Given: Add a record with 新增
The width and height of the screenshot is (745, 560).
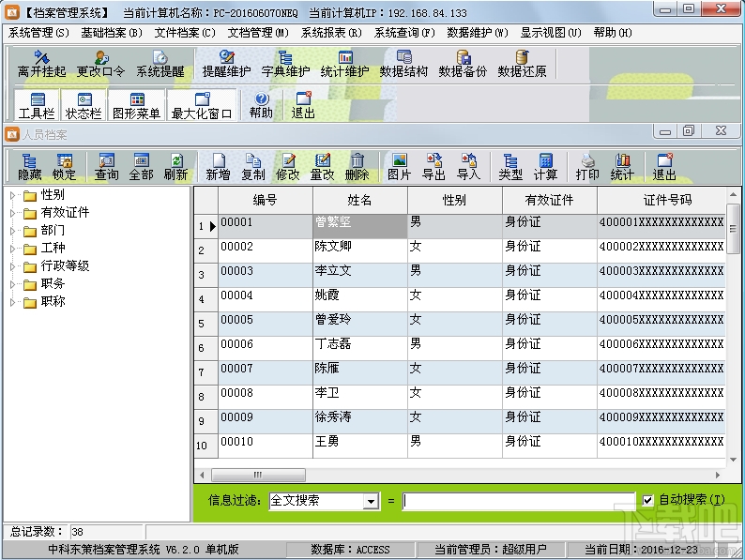Looking at the screenshot, I should tap(218, 167).
